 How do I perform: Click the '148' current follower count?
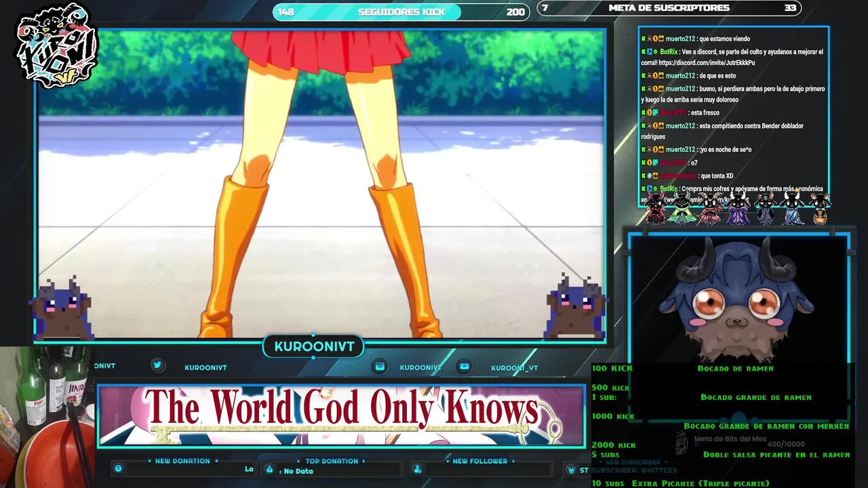tap(286, 12)
